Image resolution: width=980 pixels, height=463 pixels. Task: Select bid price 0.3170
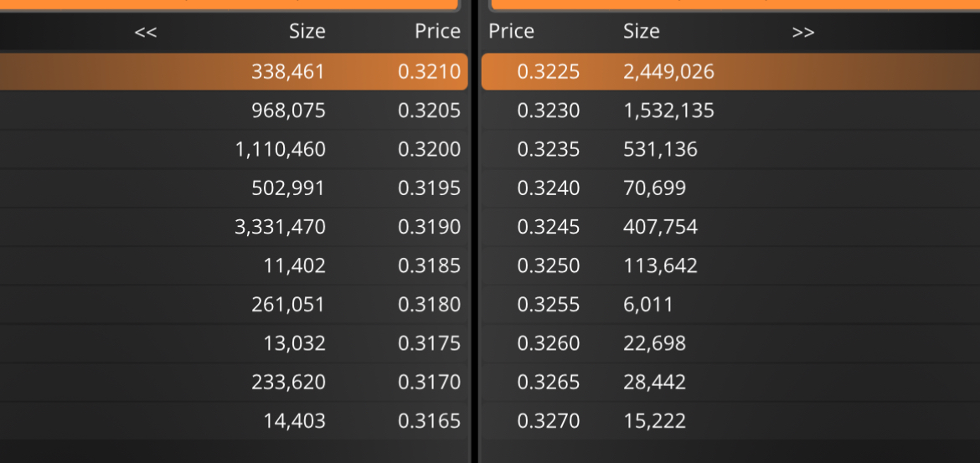[x=430, y=382]
